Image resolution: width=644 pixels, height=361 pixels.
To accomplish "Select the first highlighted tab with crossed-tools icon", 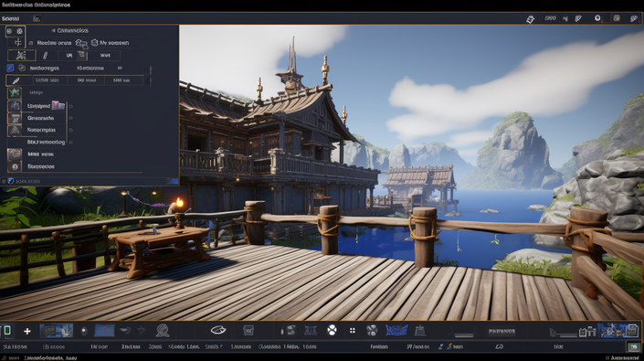I will point(21,56).
